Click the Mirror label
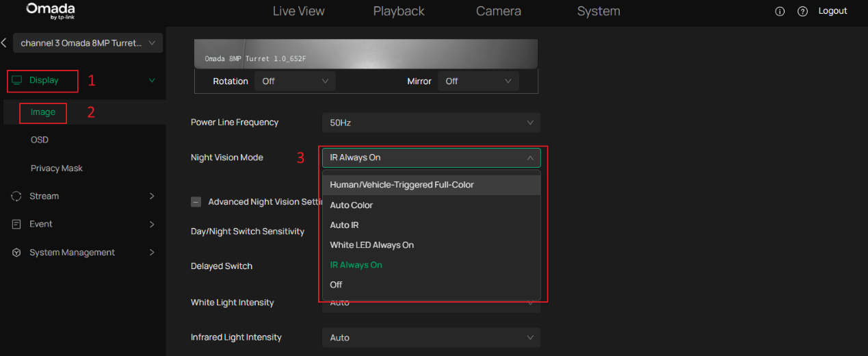This screenshot has width=868, height=356. (419, 81)
